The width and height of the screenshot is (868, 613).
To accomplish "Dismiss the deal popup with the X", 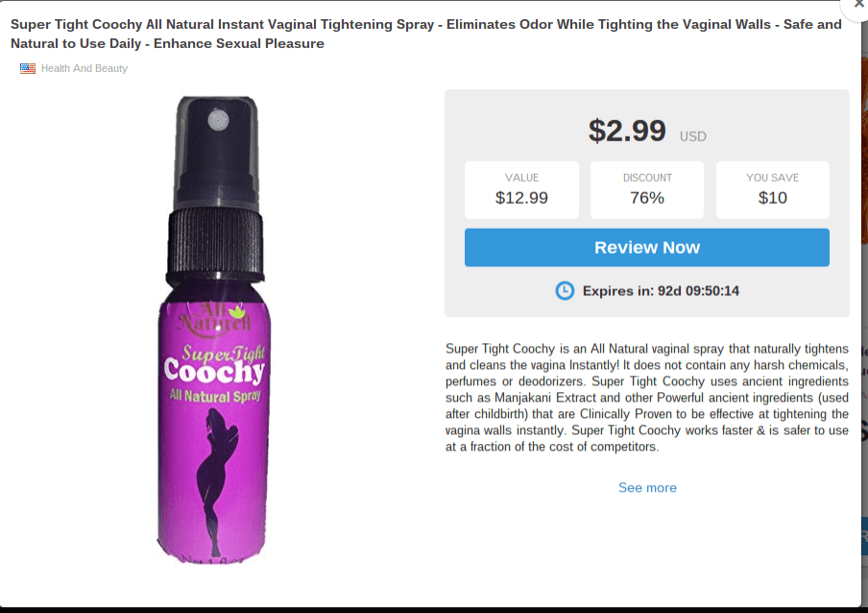I will coord(857,5).
